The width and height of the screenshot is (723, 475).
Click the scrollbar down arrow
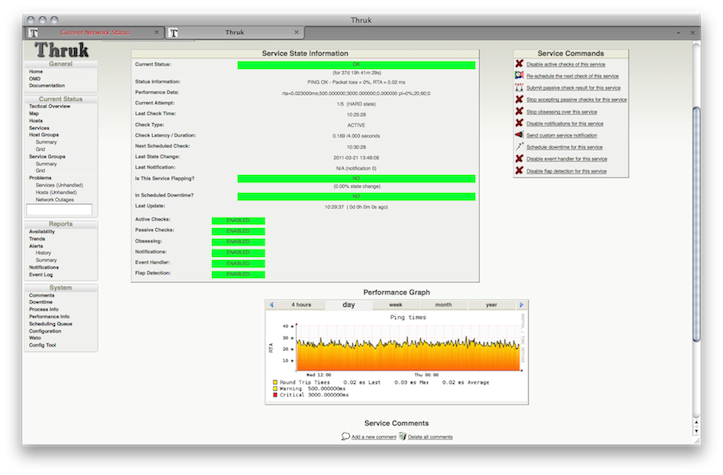[x=696, y=432]
